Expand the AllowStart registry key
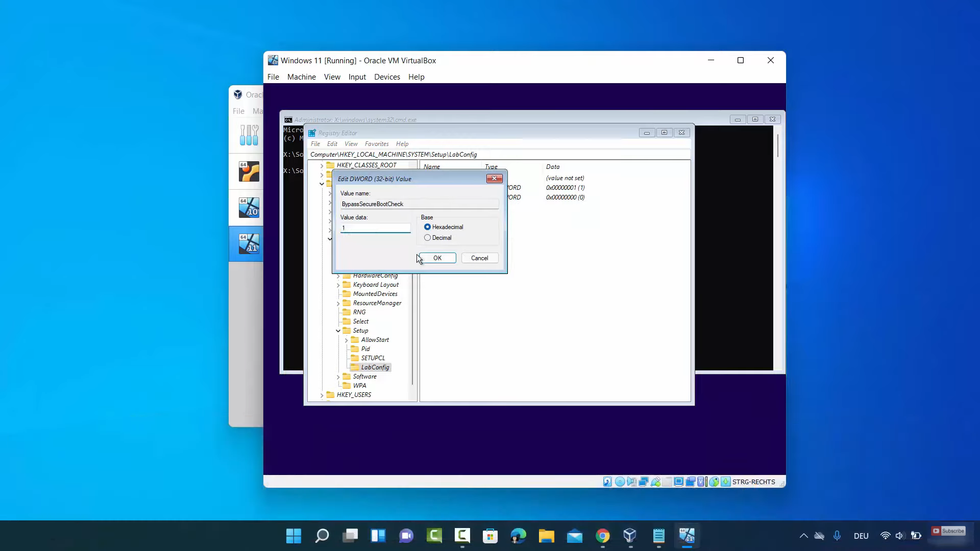Screen dimensions: 980x551 (346, 340)
